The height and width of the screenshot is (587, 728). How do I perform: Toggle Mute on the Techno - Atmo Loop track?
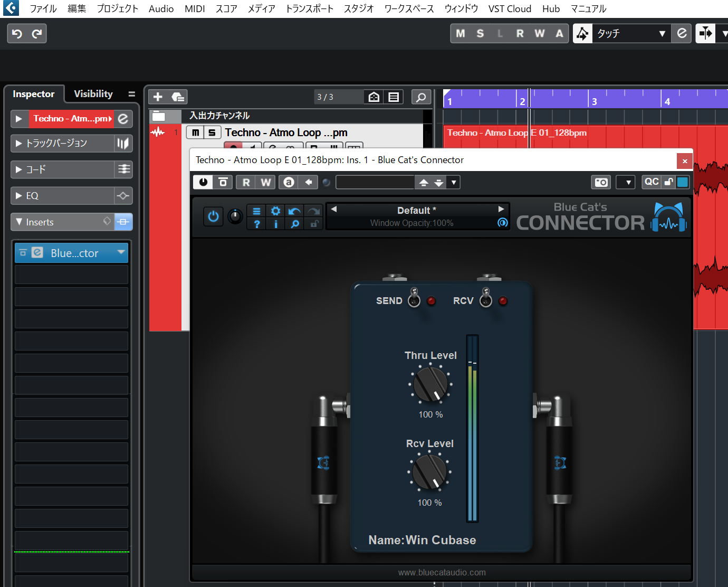tap(195, 132)
